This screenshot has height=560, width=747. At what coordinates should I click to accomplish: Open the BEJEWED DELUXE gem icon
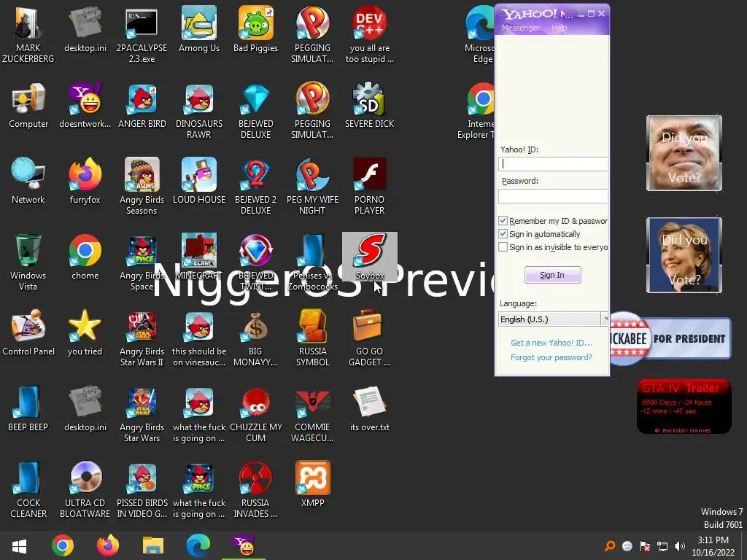[x=256, y=111]
